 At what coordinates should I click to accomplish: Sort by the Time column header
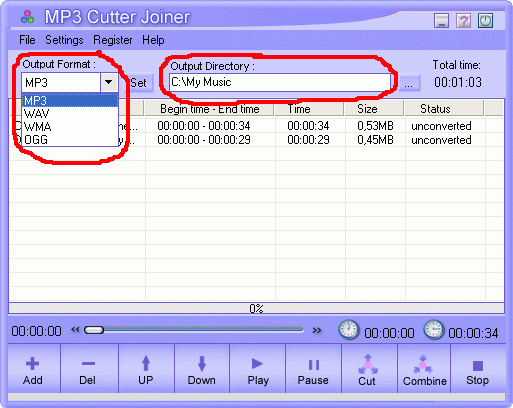[309, 109]
